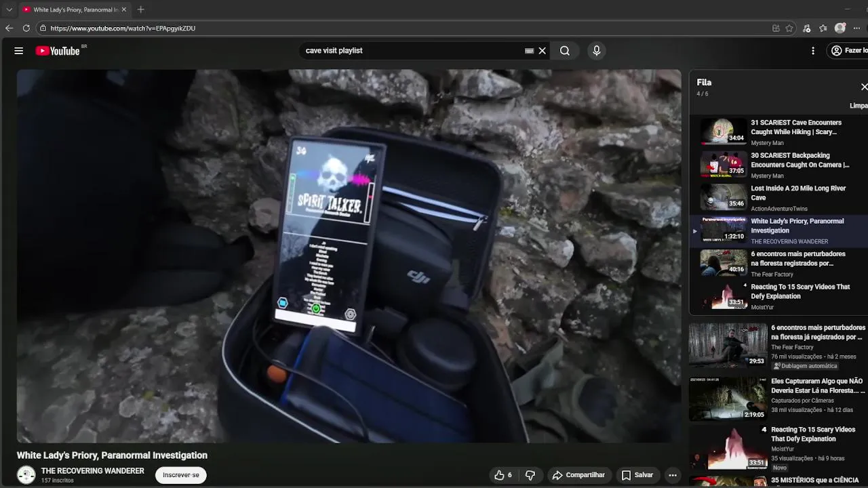The height and width of the screenshot is (488, 868).
Task: Open YouTube settings three-dot menu
Action: pyautogui.click(x=813, y=51)
